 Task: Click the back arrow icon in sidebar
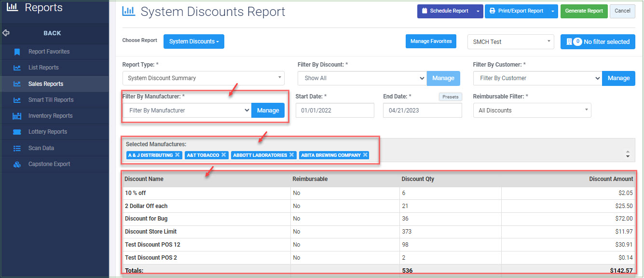(x=6, y=33)
